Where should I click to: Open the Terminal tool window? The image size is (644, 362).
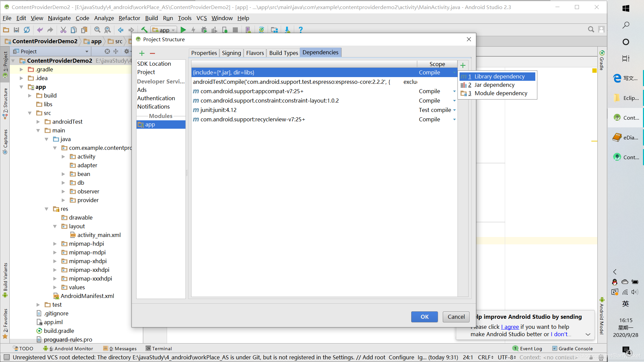[159, 349]
